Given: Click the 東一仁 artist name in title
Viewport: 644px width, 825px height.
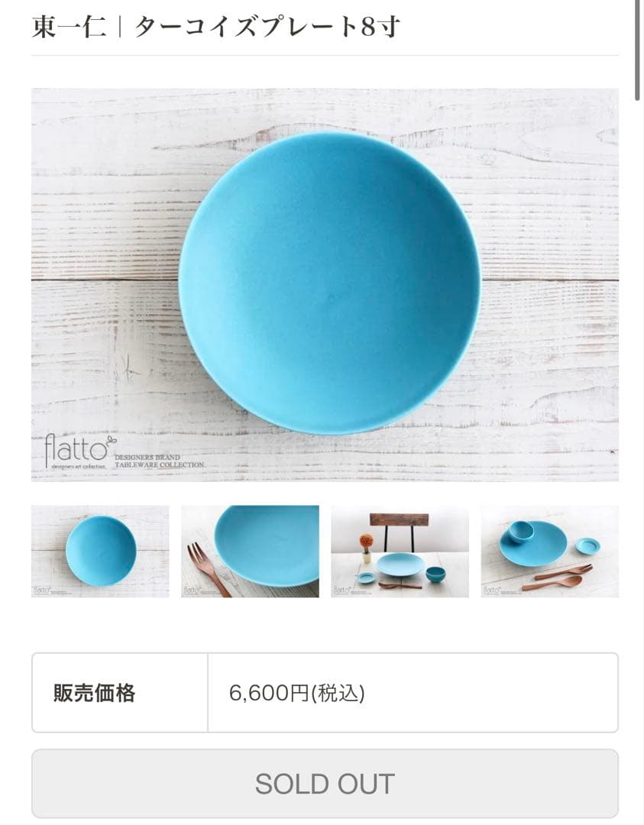Looking at the screenshot, I should [69, 27].
